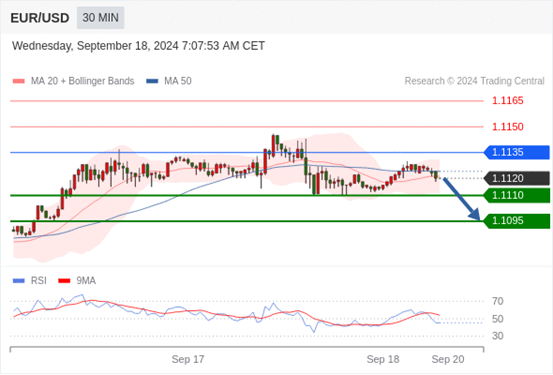Click the MA 20 + Bollinger Bands legend label
553x375 pixels.
pyautogui.click(x=83, y=81)
